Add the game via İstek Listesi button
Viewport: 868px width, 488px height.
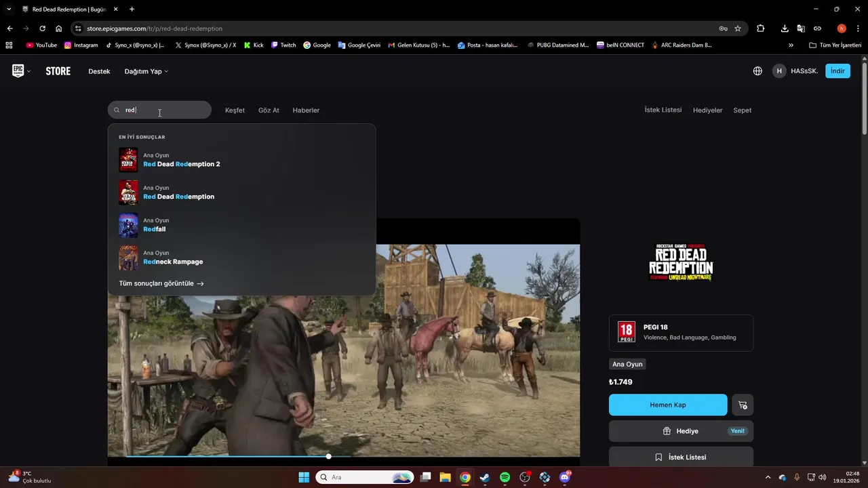tap(681, 457)
